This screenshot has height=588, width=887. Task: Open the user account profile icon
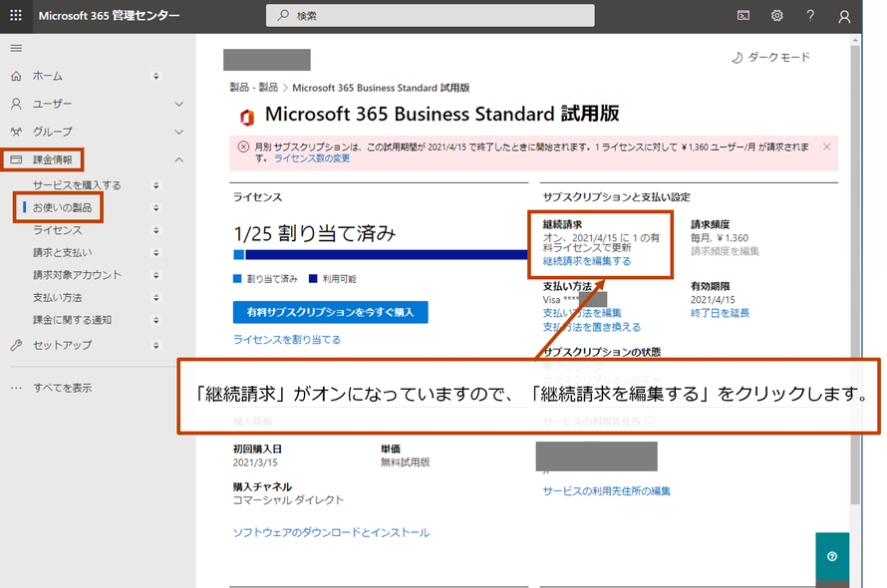(844, 16)
